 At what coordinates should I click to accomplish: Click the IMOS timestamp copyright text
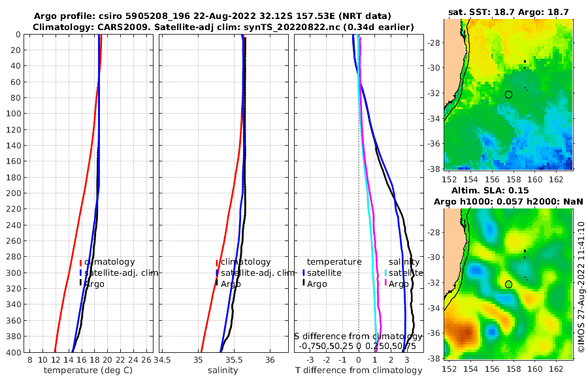pos(581,287)
